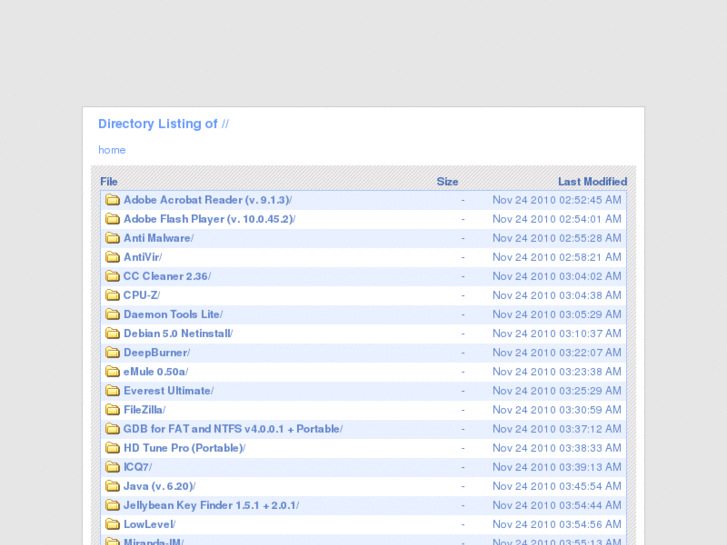Open the DeepBurner directory link
Screen dimensions: 727x545
coord(157,353)
